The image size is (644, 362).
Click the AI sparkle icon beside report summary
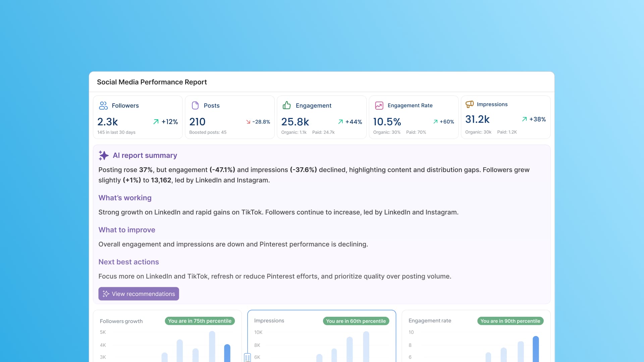click(103, 155)
